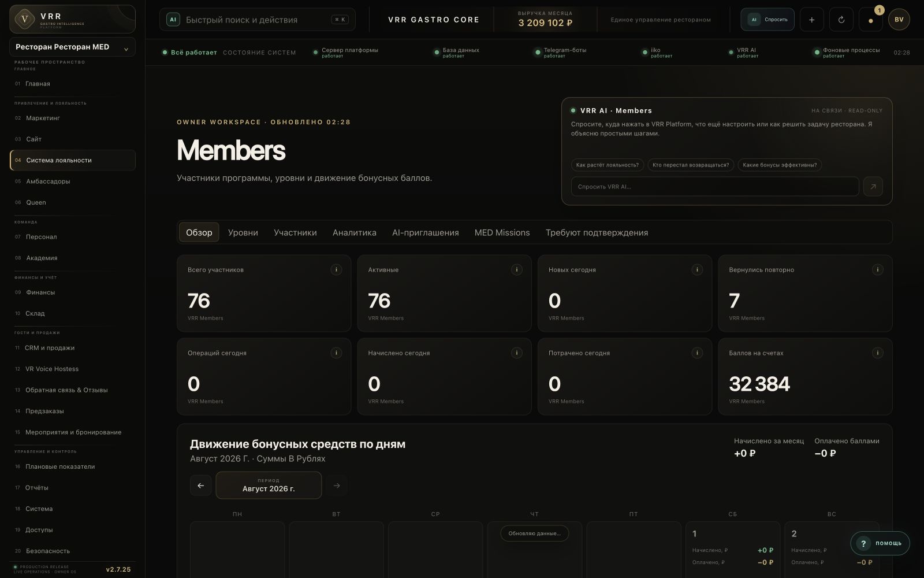Screen dimensions: 924x578
Task: Focus the Быстрый поиск и действия field
Action: (258, 20)
